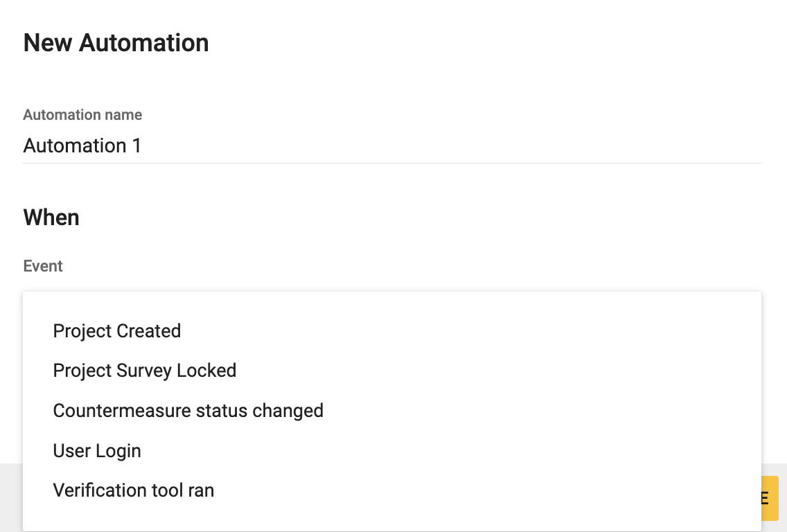
Task: Click the underline beneath the Automation name field
Action: point(391,163)
